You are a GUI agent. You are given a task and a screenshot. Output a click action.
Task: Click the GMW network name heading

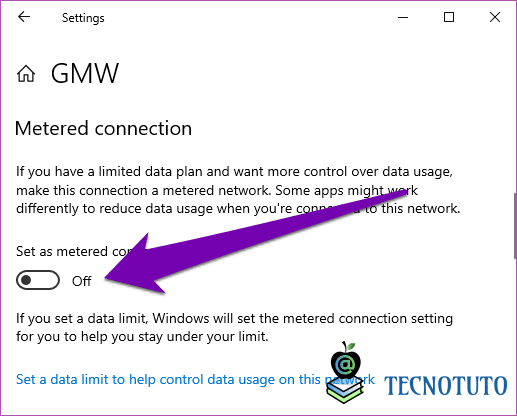(x=85, y=73)
